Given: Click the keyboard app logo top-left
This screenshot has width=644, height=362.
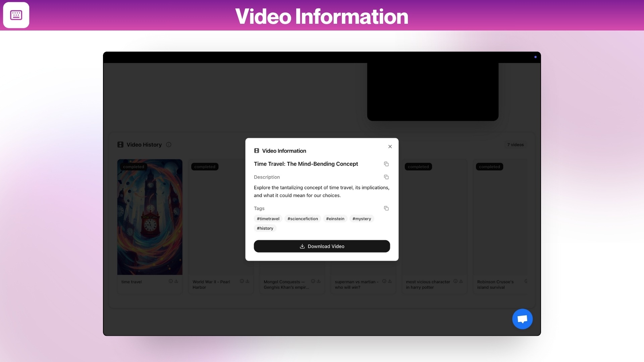Looking at the screenshot, I should click(x=16, y=15).
